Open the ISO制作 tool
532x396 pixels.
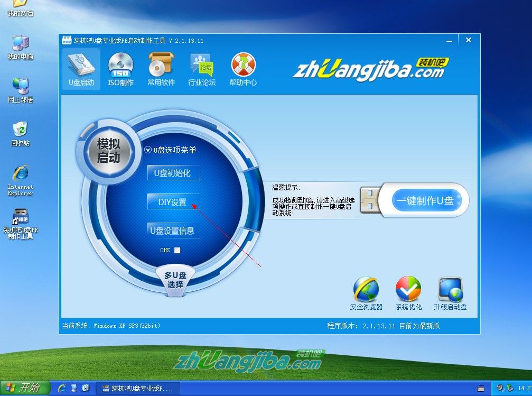[x=120, y=69]
